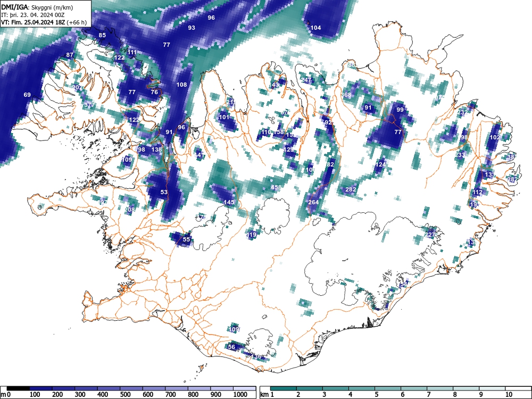Click the map value 55 near the glacier
This screenshot has height=399, width=532.
pyautogui.click(x=186, y=239)
